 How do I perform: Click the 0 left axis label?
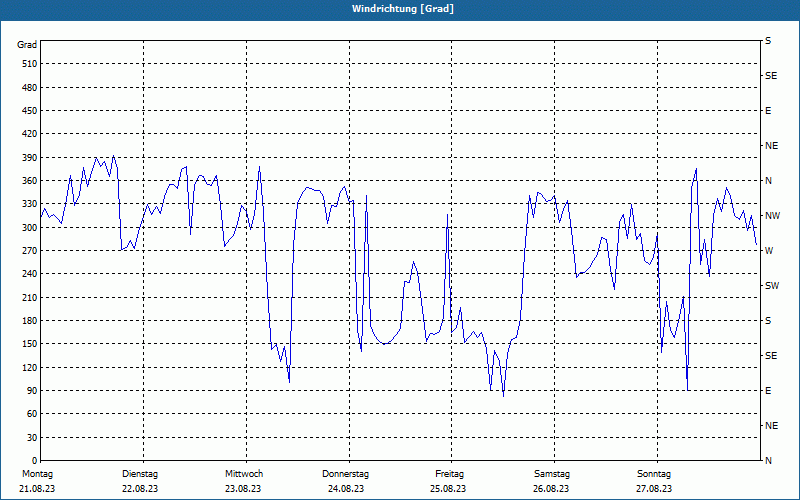pos(34,460)
